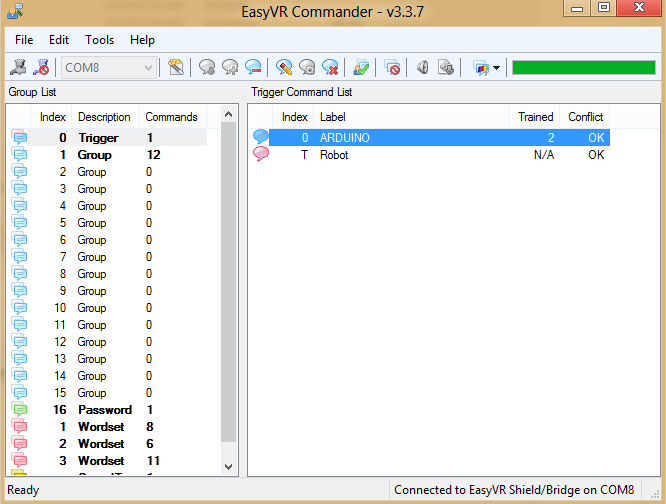This screenshot has width=666, height=504.
Task: Click the EasyVR Commander title bar app icon
Action: click(16, 11)
